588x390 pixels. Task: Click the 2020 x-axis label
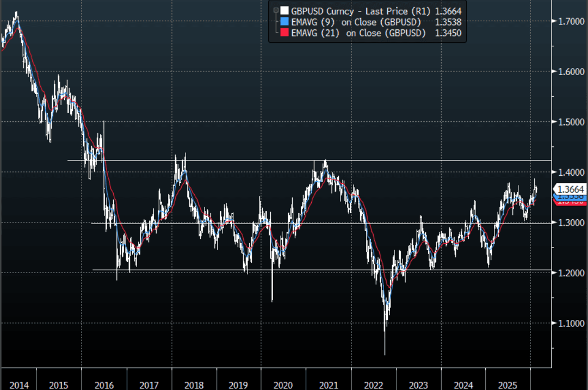(283, 385)
